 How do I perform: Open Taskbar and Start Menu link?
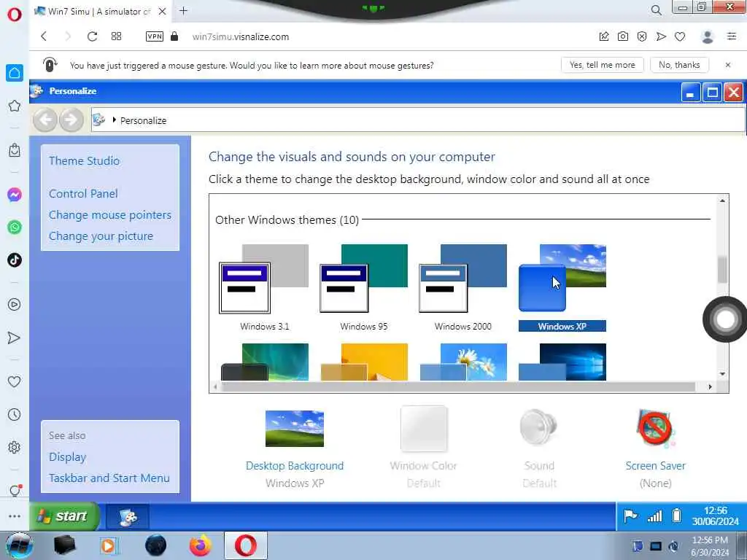(109, 478)
